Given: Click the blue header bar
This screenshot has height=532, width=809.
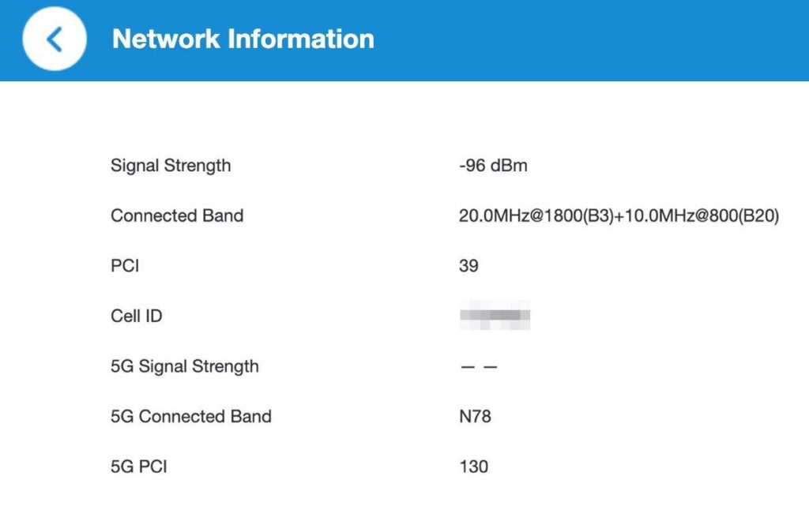Looking at the screenshot, I should 593,39.
